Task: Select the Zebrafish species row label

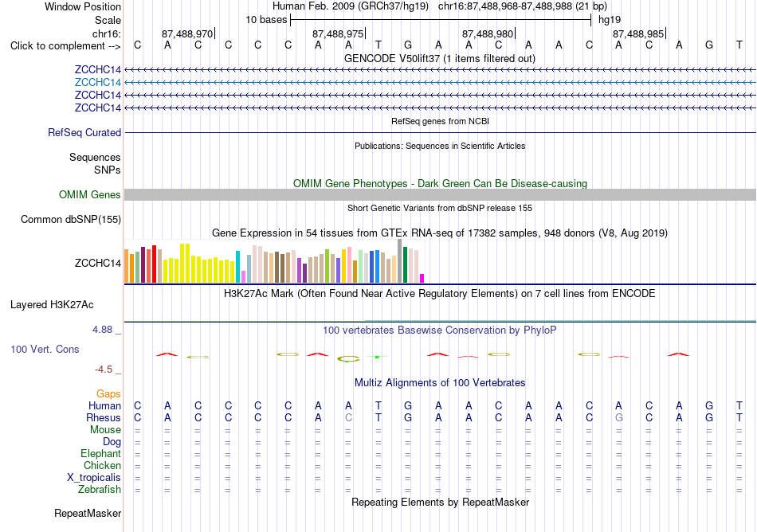Action: pos(100,490)
